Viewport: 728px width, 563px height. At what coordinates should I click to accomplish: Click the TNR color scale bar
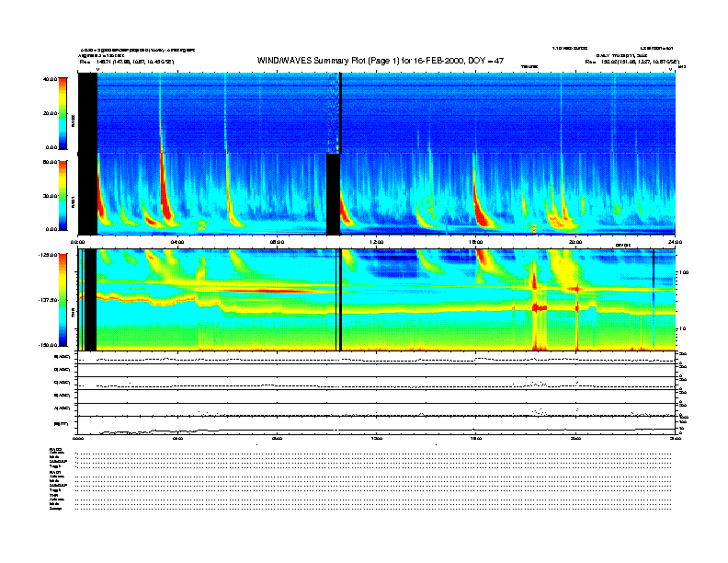62,300
